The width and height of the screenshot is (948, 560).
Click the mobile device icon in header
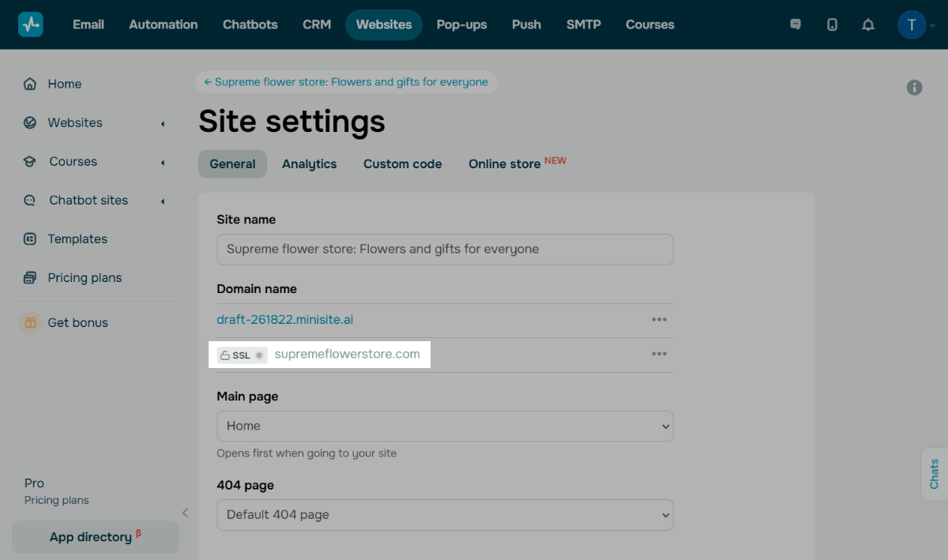(x=832, y=24)
